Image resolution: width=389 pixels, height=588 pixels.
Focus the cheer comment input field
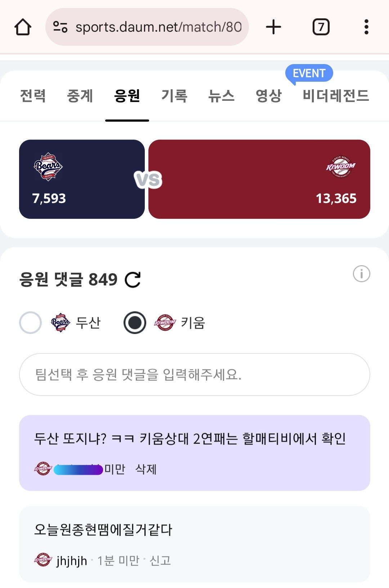click(x=194, y=375)
